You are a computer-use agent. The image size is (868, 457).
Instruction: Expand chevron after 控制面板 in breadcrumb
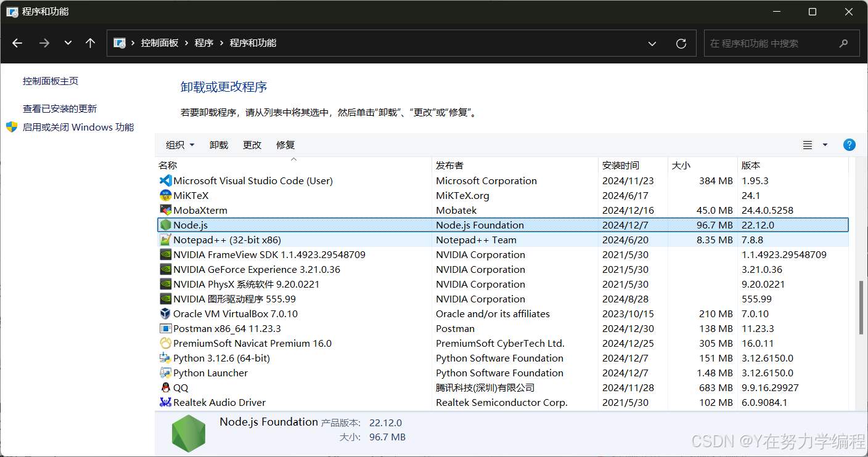(187, 43)
